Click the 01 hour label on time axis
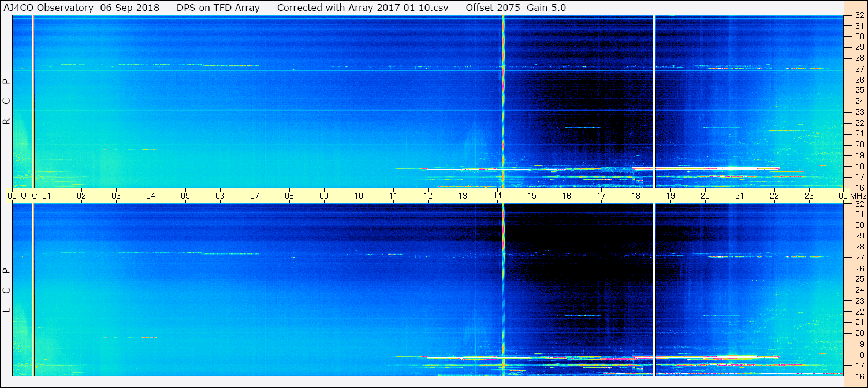868x388 pixels. click(47, 196)
